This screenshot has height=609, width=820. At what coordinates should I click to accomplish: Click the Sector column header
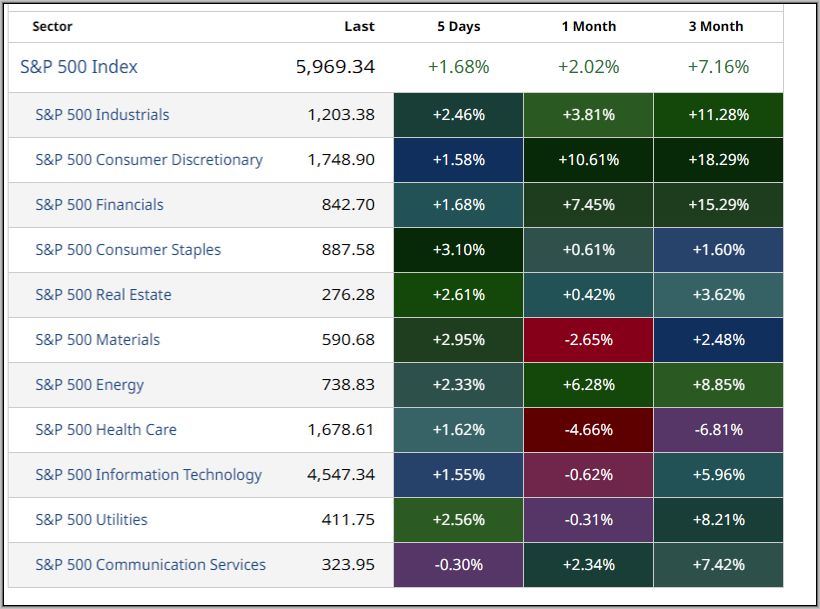pos(52,27)
